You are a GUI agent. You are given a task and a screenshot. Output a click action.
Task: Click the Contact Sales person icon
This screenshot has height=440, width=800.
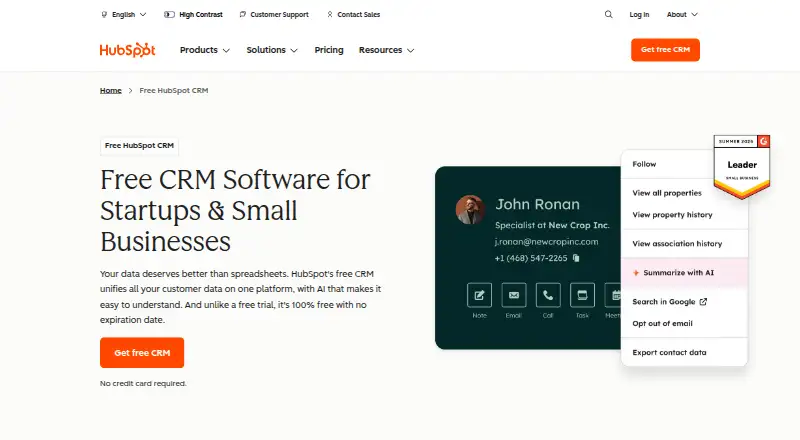(330, 14)
